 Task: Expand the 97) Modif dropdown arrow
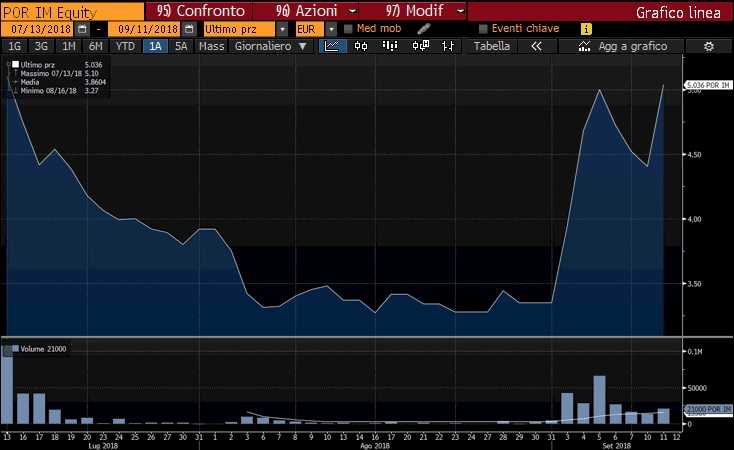point(461,11)
